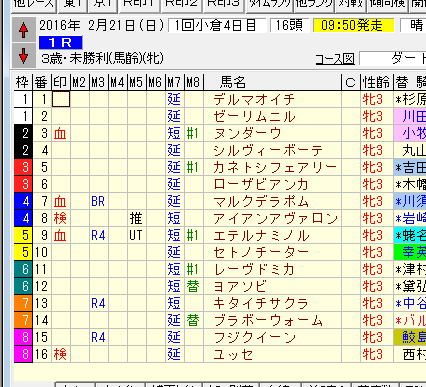The width and height of the screenshot is (426, 387).
Task: Open the 他ランク tab
Action: [x=314, y=5]
